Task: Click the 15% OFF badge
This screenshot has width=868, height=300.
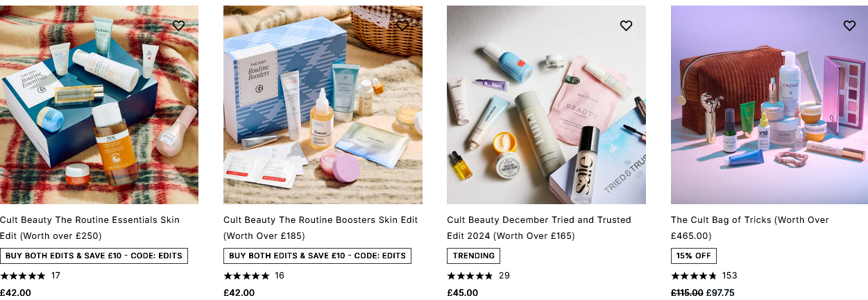Action: coord(694,256)
